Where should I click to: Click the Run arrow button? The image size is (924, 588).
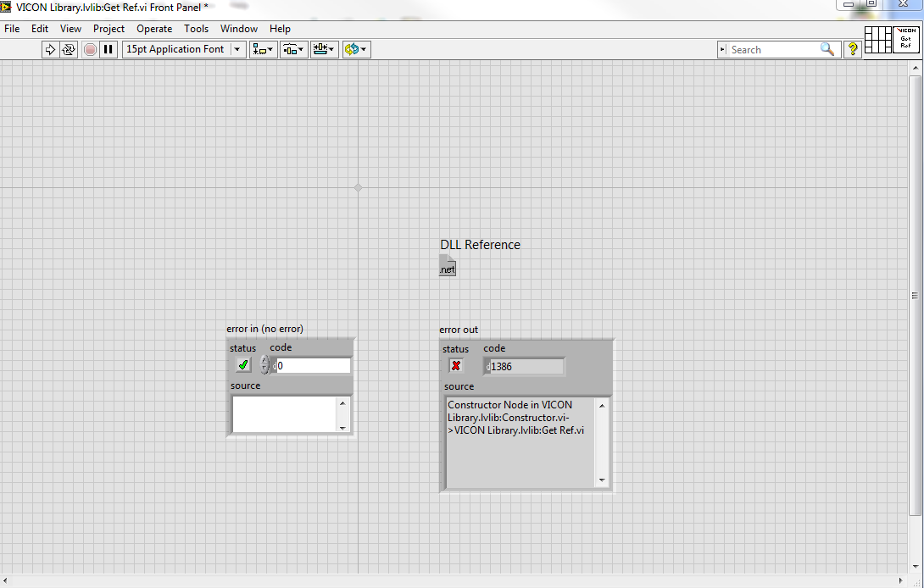pos(50,49)
